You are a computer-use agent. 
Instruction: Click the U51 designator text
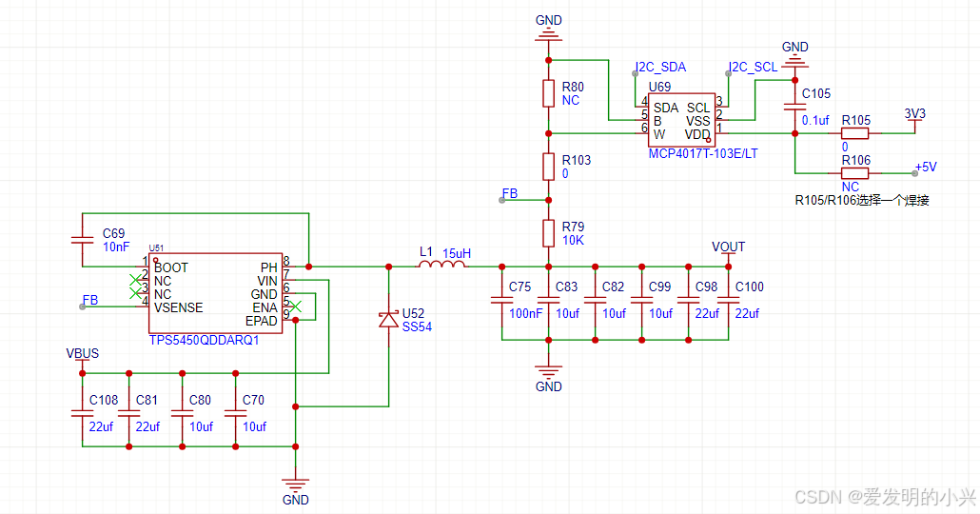[x=156, y=248]
